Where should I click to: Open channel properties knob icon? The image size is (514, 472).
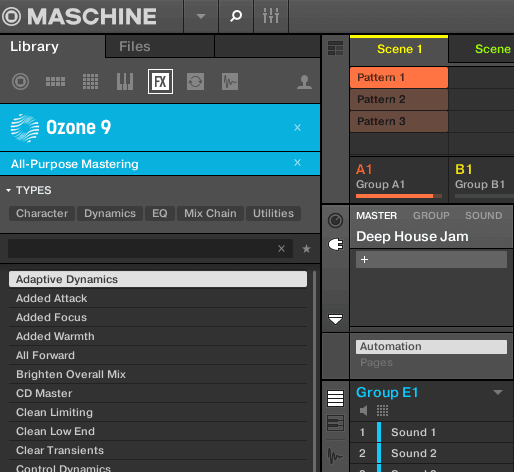(335, 221)
